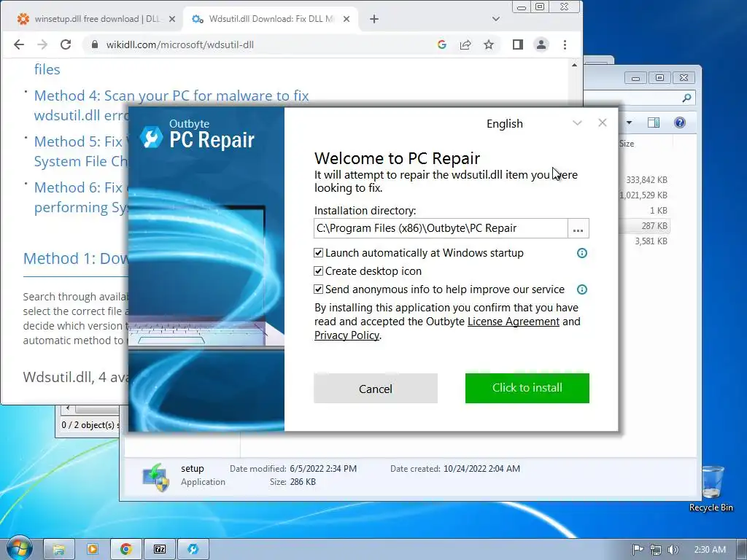Image resolution: width=747 pixels, height=560 pixels.
Task: Reload the wikidll page
Action: tap(66, 44)
